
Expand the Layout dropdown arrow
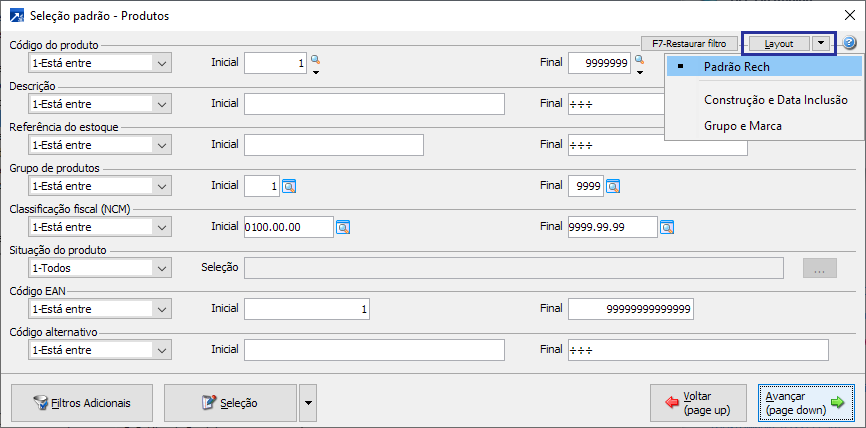click(821, 44)
